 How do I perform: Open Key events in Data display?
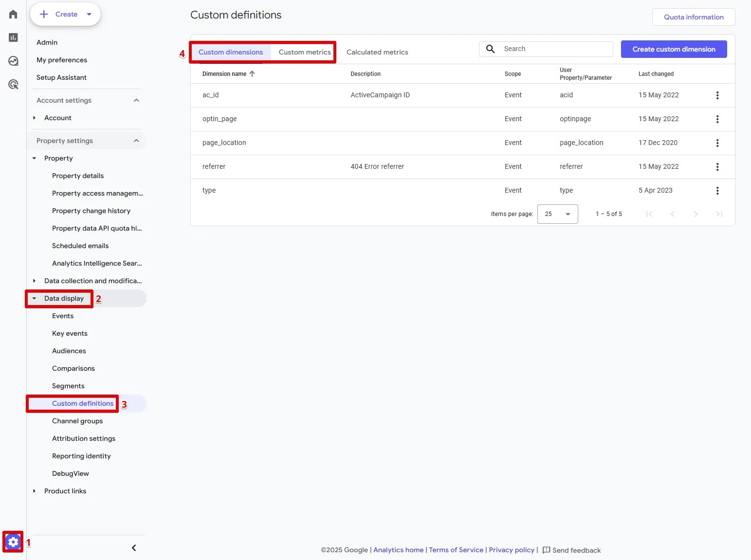(x=70, y=333)
